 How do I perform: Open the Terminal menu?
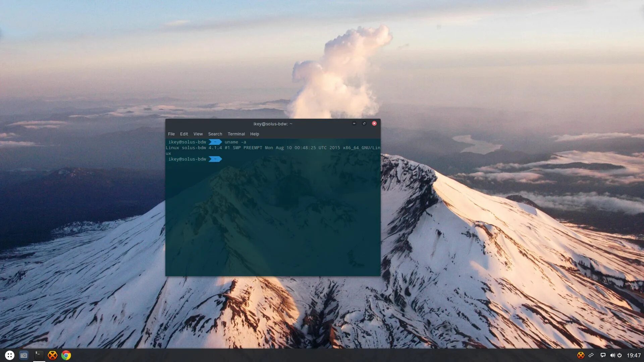point(236,134)
